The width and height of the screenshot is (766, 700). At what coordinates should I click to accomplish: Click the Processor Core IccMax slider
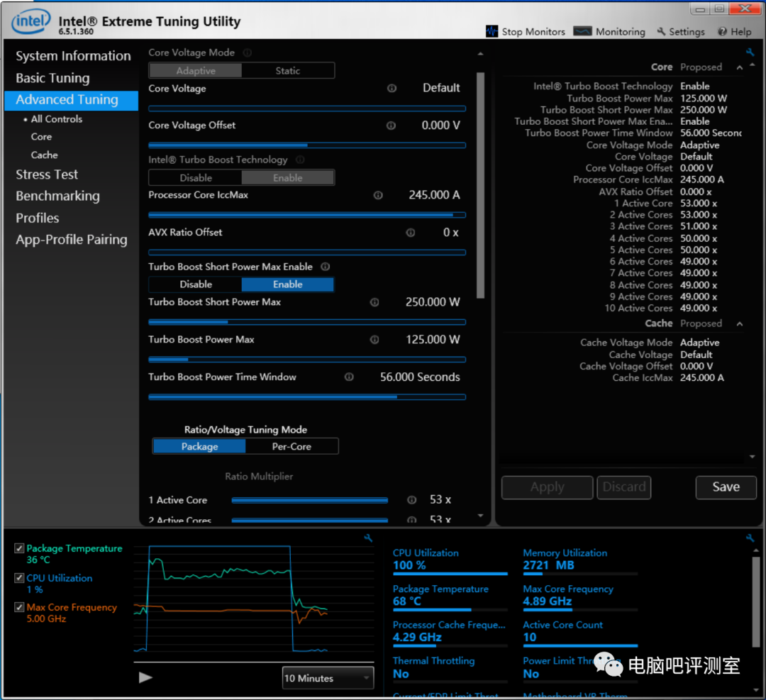click(307, 215)
